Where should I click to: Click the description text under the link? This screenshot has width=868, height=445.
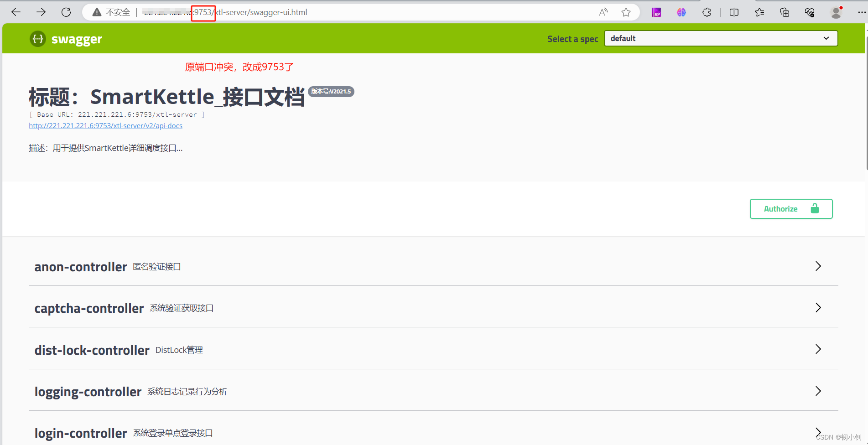(x=105, y=148)
